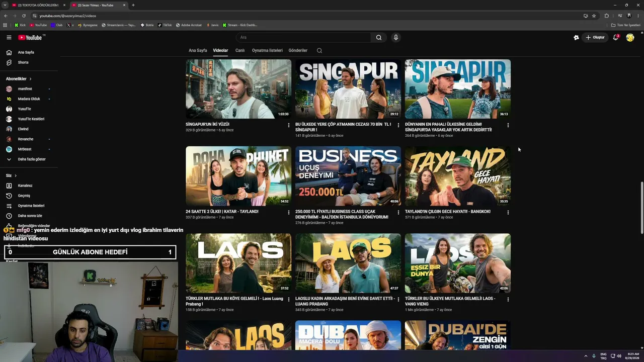Search within channel using magnifier icon
The width and height of the screenshot is (644, 362).
(x=319, y=50)
